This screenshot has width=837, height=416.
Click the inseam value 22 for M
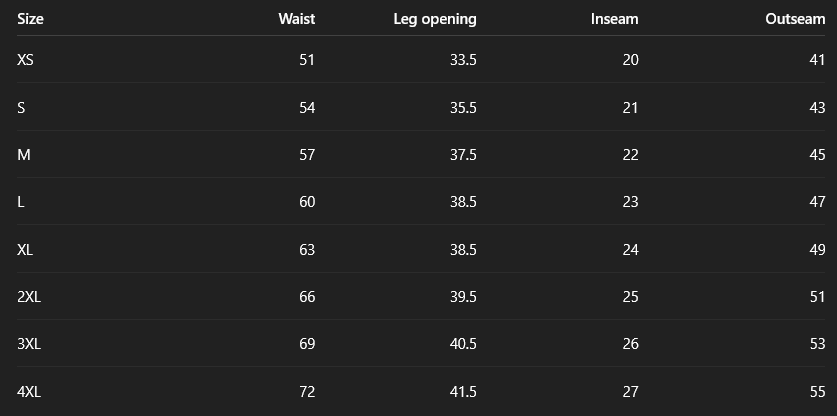[630, 155]
